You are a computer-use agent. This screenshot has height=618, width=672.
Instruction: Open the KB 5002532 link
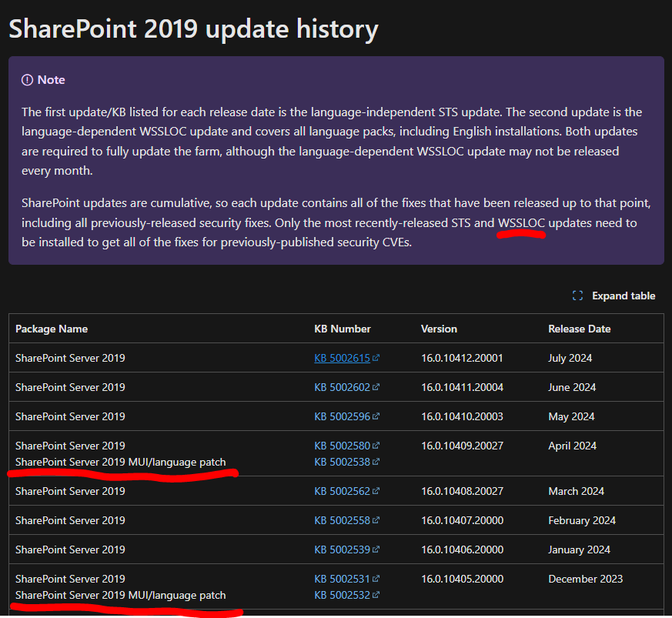342,595
